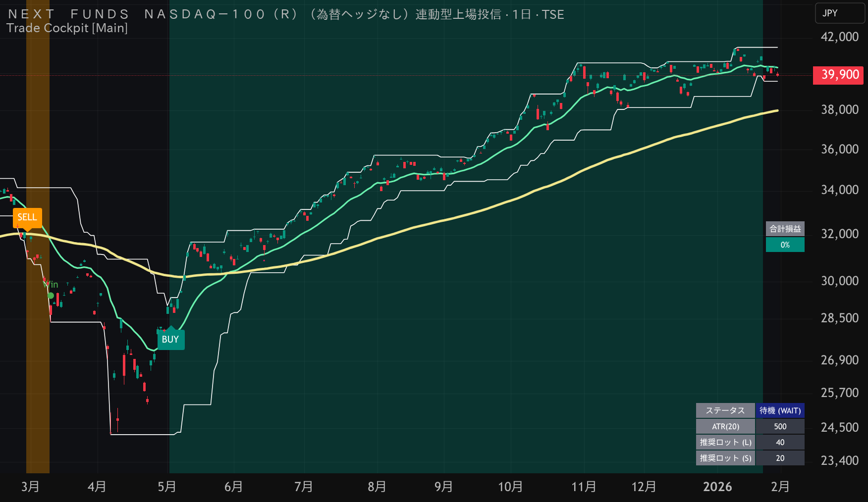This screenshot has height=502, width=868.
Task: Click the orange highlighted sell zone band
Action: [38, 237]
